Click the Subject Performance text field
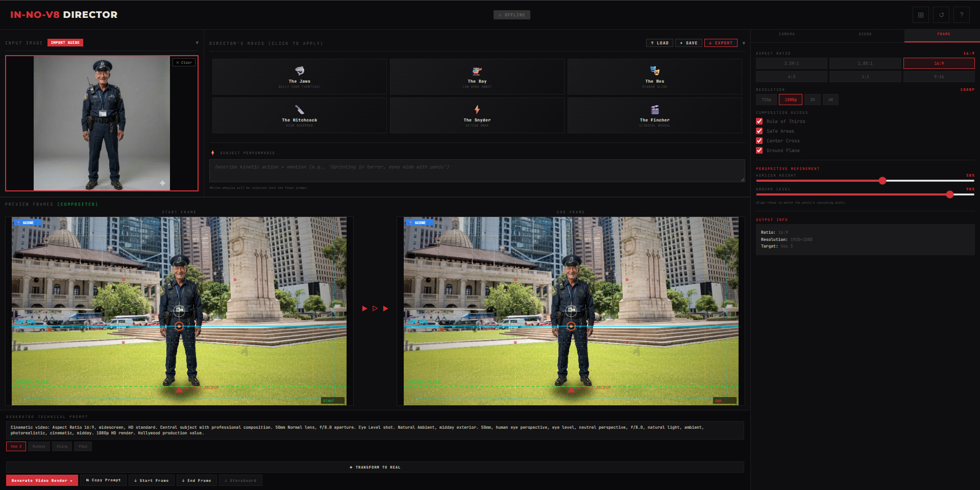Screen dimensions: 980x490 tap(477, 170)
